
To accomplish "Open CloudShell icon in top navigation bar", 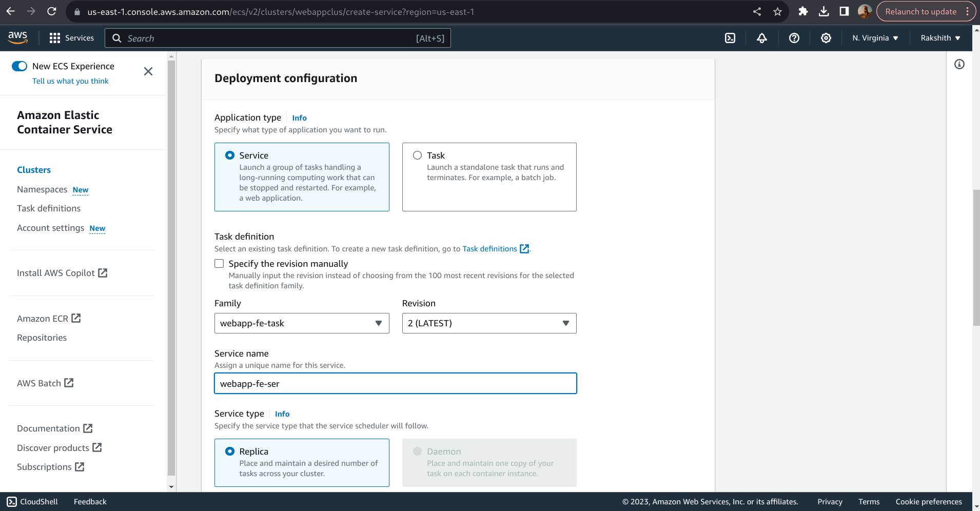I will [x=730, y=38].
